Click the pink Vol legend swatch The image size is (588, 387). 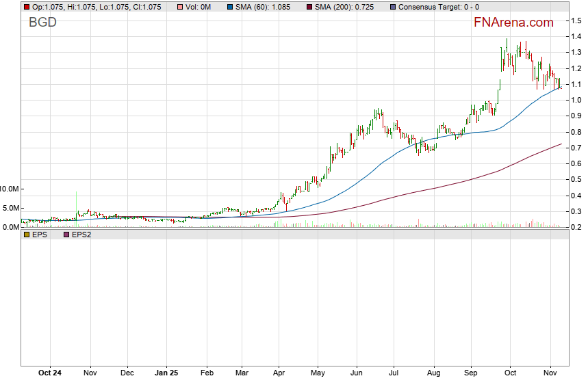179,7
